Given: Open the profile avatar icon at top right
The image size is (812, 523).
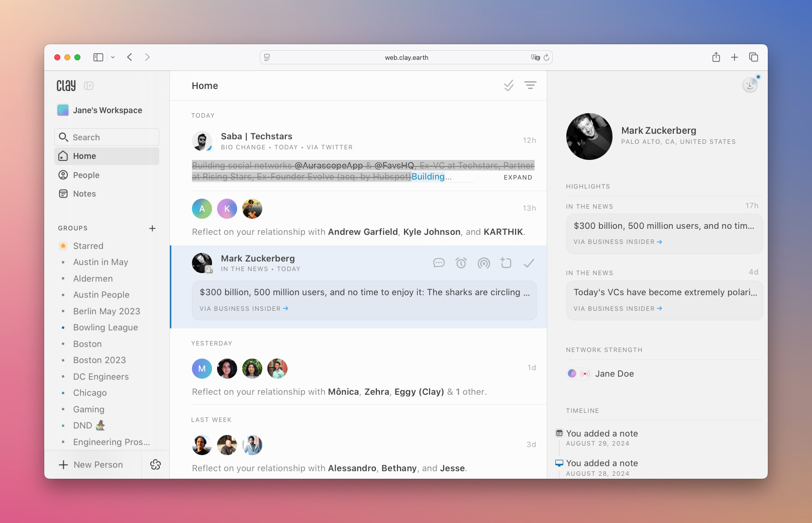Looking at the screenshot, I should pyautogui.click(x=750, y=85).
